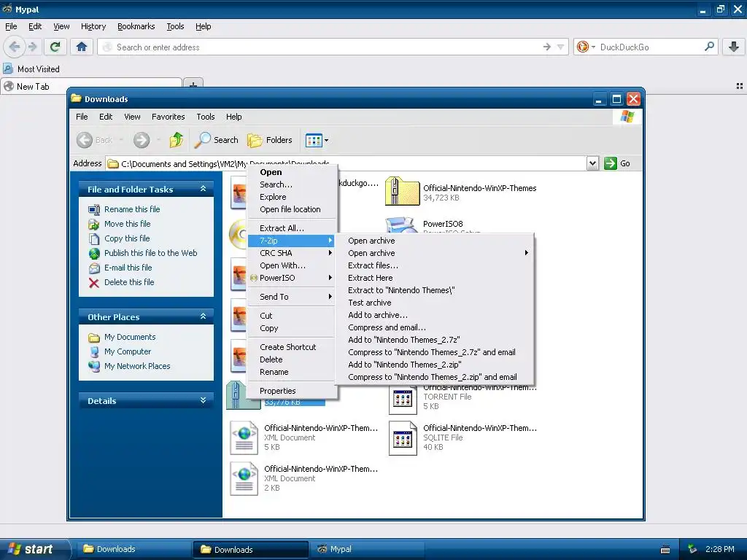
Task: Select Add to "Nintendo Themes_2.zip"
Action: (x=435, y=365)
